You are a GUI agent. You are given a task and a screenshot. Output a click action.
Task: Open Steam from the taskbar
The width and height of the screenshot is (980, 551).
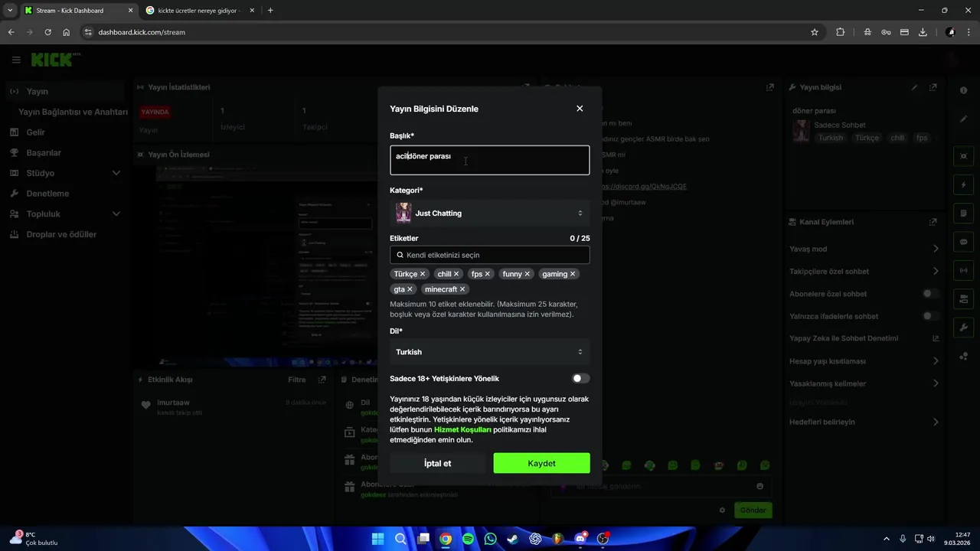(x=513, y=539)
